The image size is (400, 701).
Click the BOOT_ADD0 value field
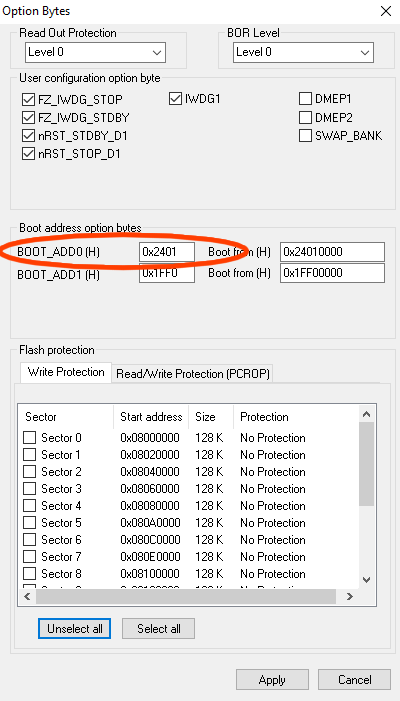pos(167,252)
